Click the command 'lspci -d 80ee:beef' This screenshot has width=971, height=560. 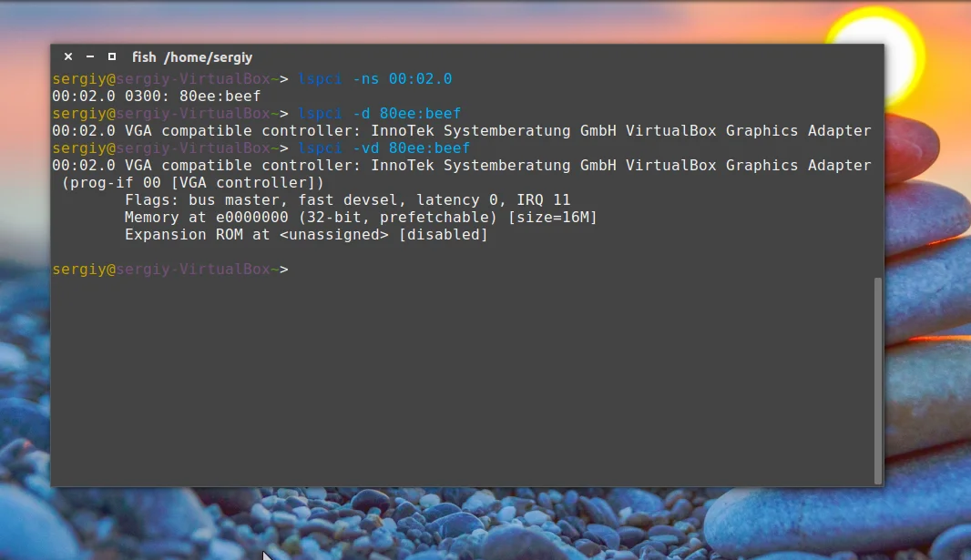pos(380,113)
